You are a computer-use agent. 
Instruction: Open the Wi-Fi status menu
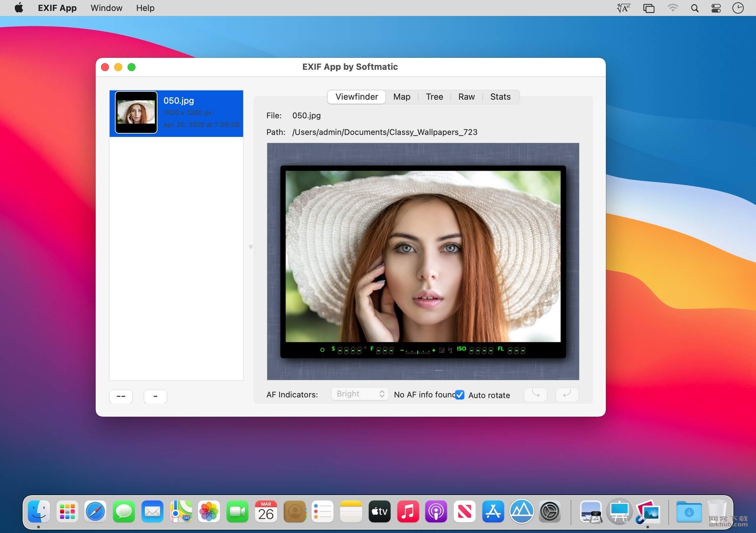pyautogui.click(x=673, y=8)
